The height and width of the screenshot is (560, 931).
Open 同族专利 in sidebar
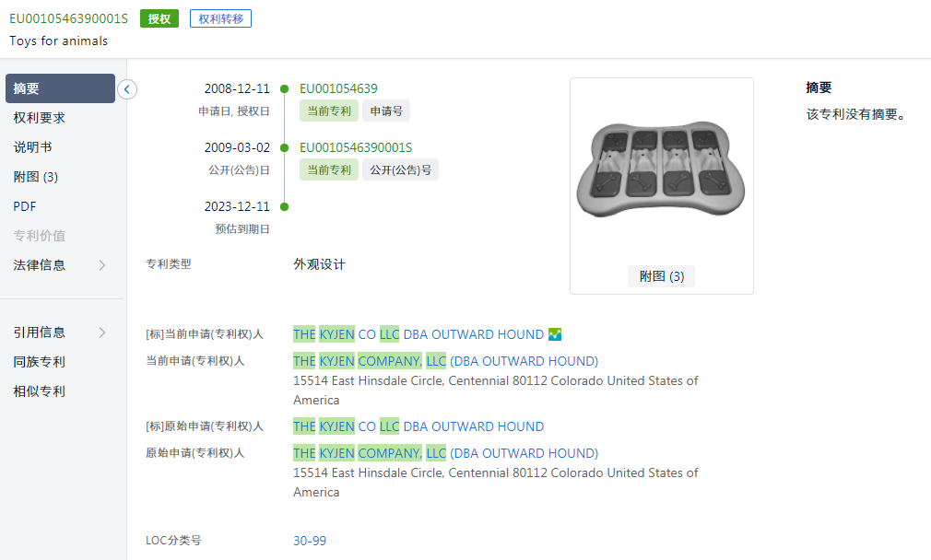(40, 362)
